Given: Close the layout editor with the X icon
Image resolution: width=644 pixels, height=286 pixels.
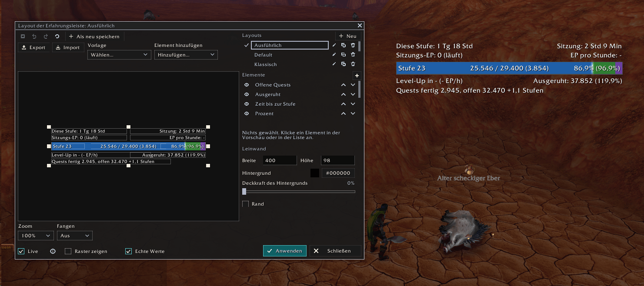Looking at the screenshot, I should tap(360, 26).
